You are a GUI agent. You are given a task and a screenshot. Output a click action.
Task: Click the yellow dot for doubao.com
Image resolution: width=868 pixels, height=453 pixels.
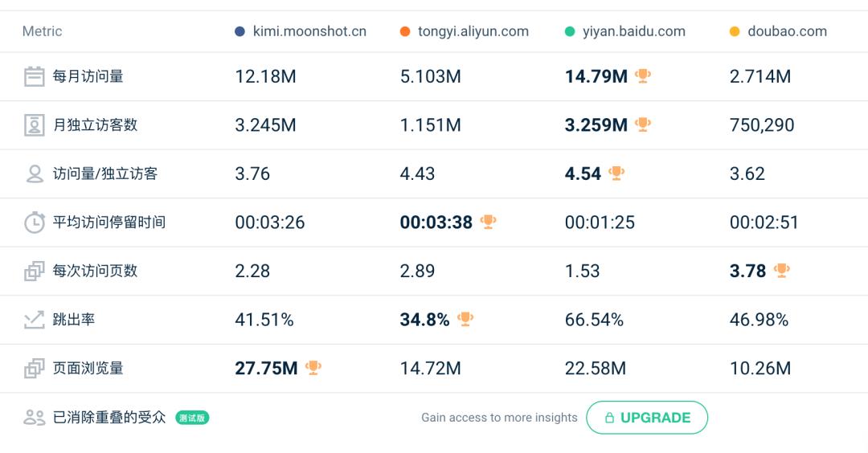(x=735, y=32)
